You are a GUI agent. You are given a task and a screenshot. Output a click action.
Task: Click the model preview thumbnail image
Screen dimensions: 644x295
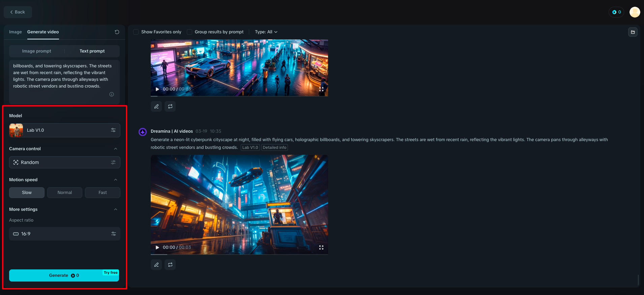click(16, 130)
